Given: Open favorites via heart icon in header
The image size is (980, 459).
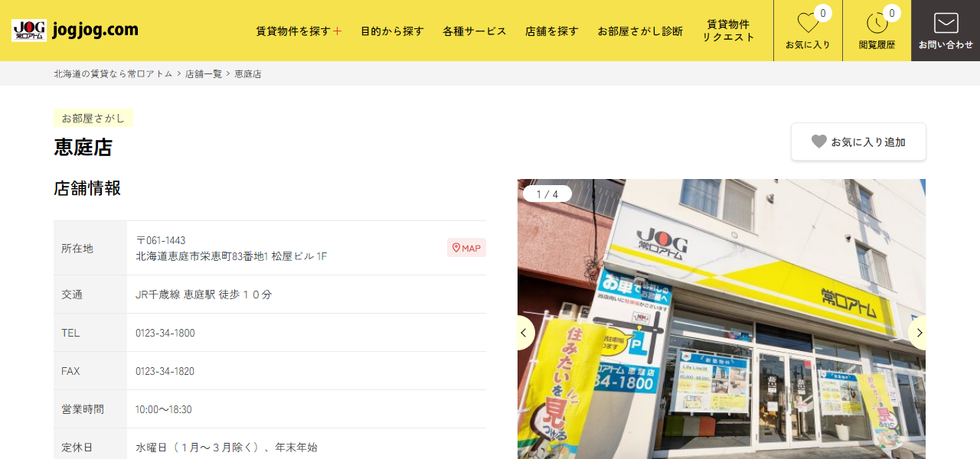Looking at the screenshot, I should coord(808,31).
